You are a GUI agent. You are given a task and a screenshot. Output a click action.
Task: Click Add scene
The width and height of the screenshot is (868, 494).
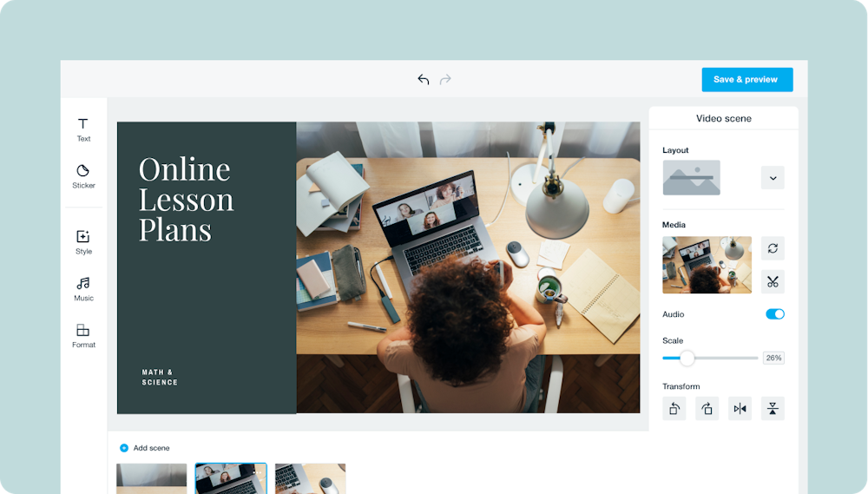(145, 448)
